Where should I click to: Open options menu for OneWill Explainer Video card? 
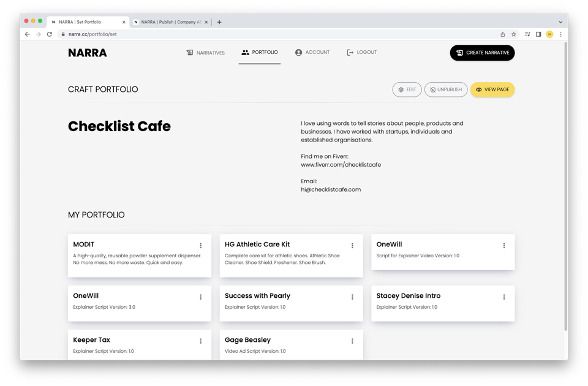coord(503,246)
